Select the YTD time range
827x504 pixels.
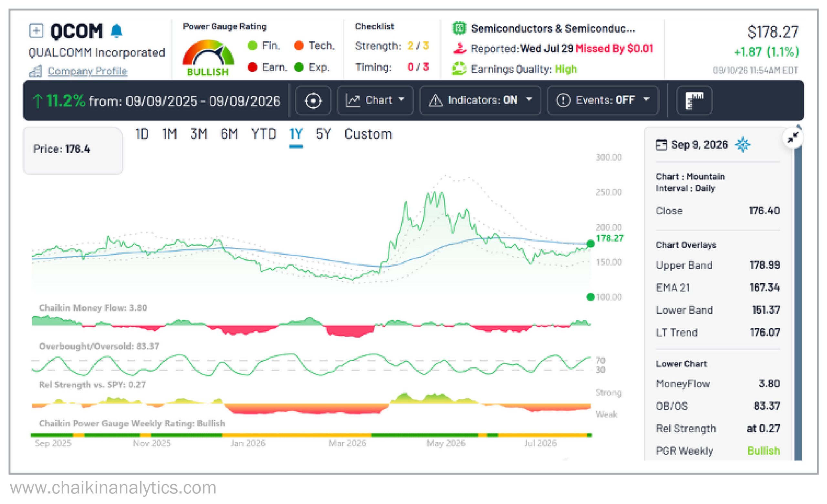click(x=264, y=134)
